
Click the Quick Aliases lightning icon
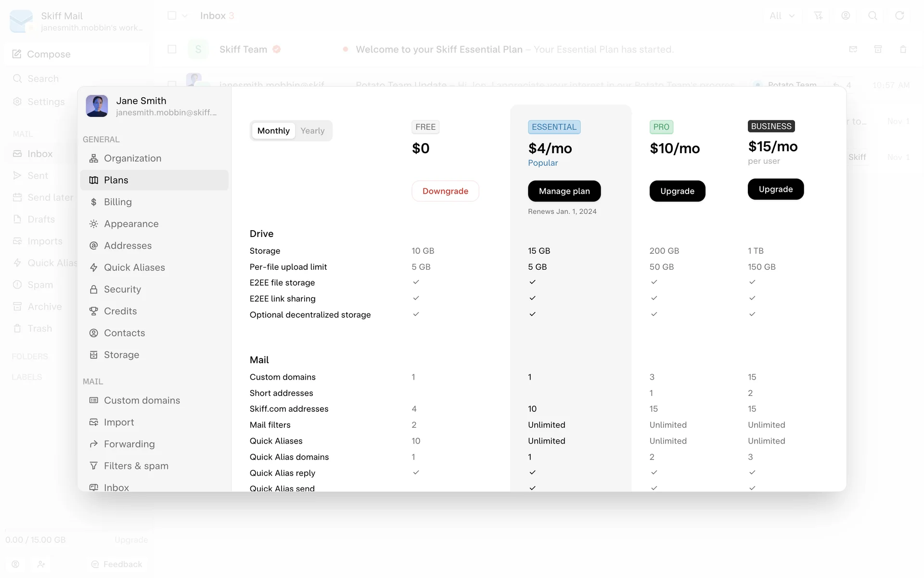[94, 268]
